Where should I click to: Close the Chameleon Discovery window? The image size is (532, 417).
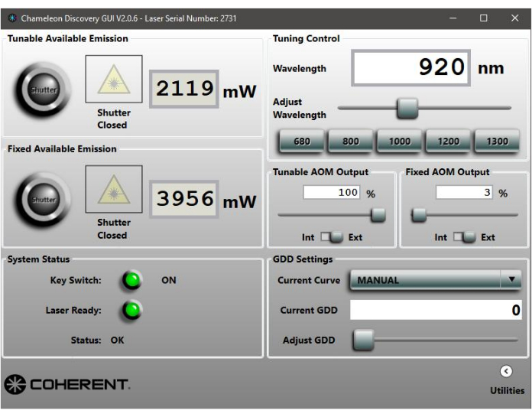[514, 18]
